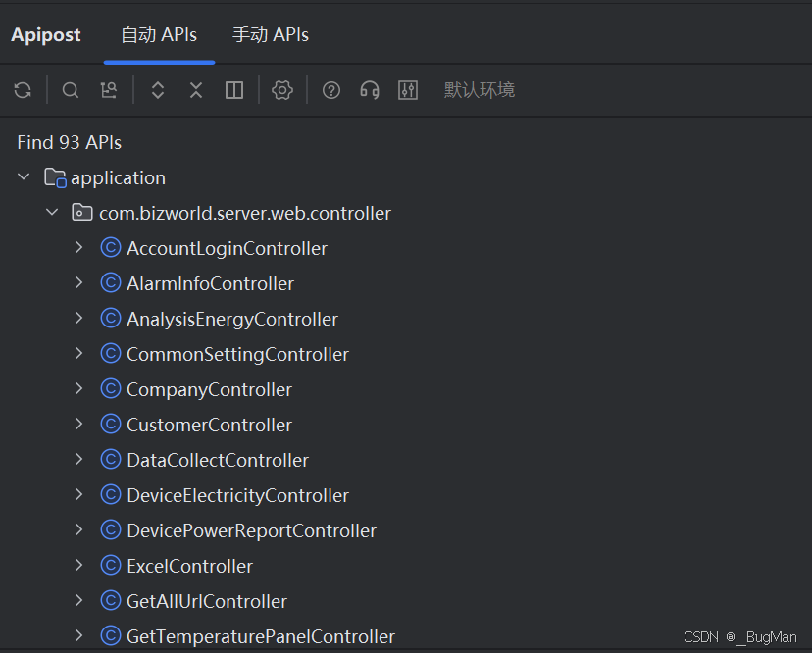Open the environment sliders icon
Image resolution: width=812 pixels, height=653 pixels.
point(408,90)
